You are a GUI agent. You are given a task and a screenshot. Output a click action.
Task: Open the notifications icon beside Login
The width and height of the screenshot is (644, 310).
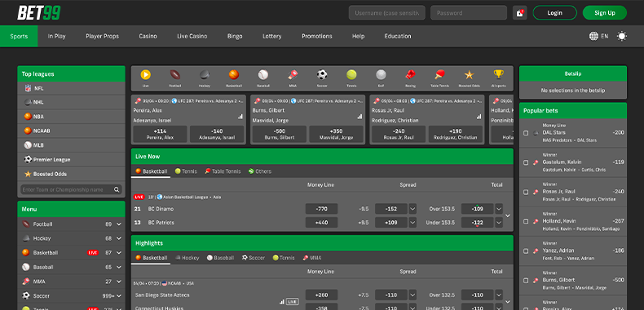(520, 13)
